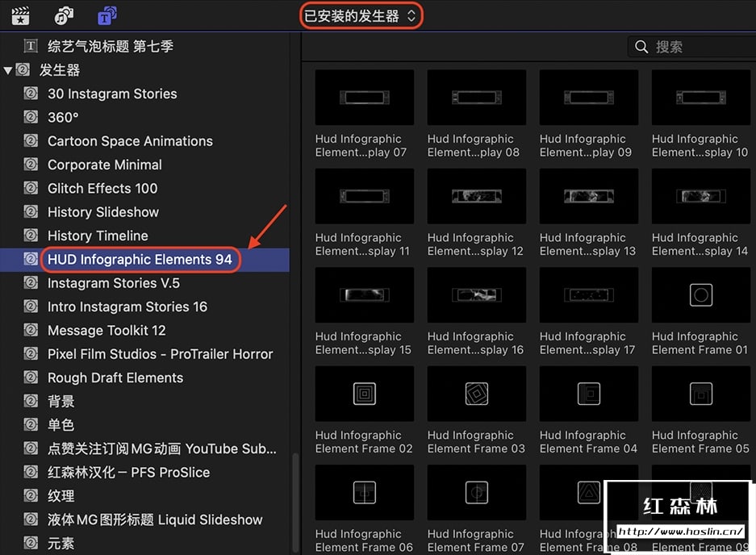Image resolution: width=756 pixels, height=555 pixels.
Task: Select thumbnail Hud Infographic Element...play 09
Action: (589, 98)
